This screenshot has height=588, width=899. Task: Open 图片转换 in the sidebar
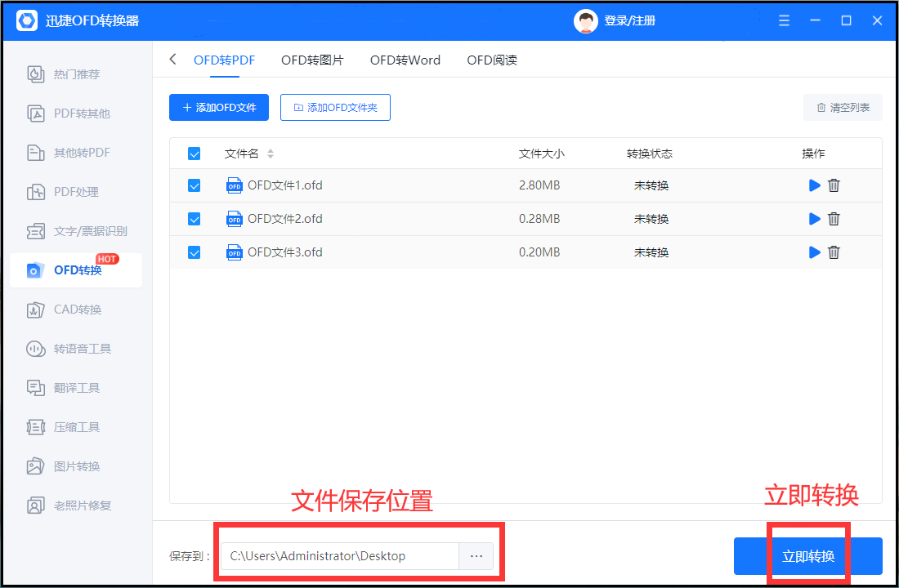click(76, 466)
